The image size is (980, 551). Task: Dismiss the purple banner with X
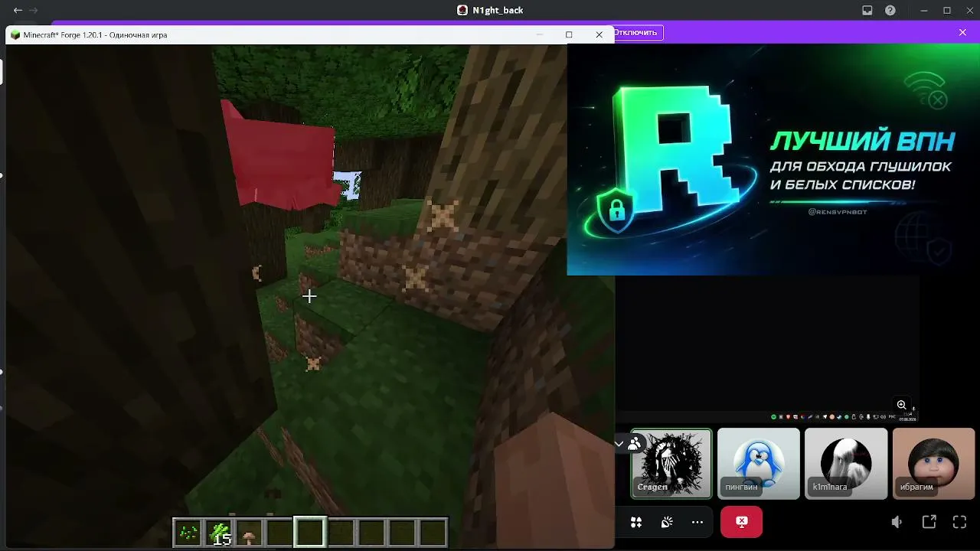(962, 33)
